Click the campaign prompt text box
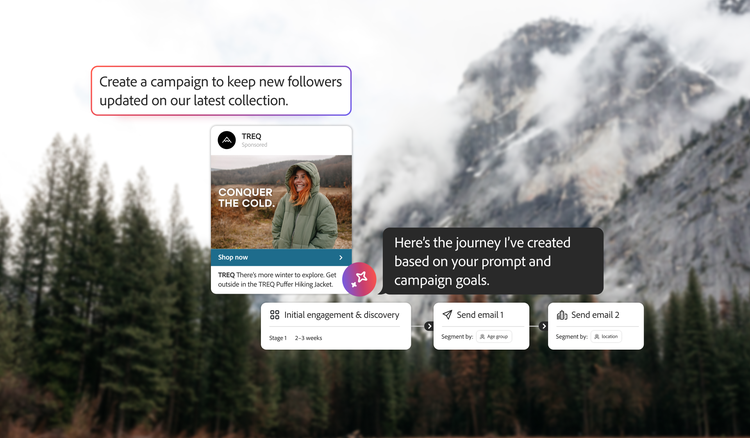This screenshot has height=438, width=750. [x=221, y=91]
